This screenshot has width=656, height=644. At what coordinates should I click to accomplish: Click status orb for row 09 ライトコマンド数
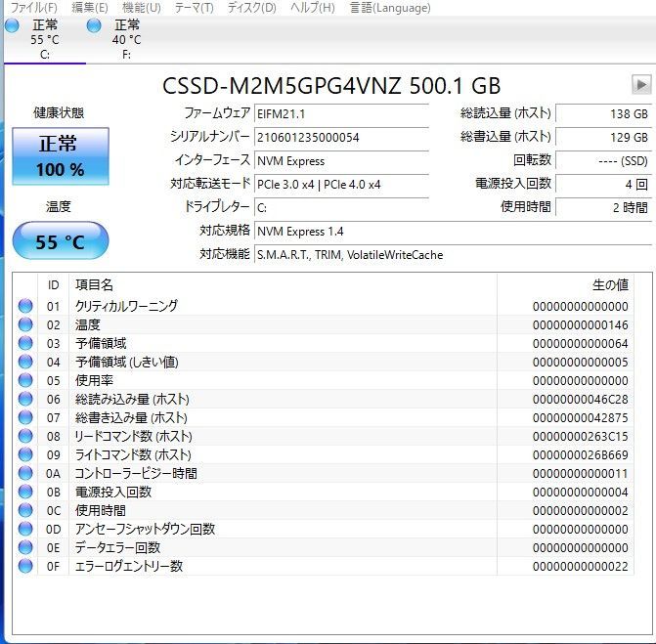point(25,454)
